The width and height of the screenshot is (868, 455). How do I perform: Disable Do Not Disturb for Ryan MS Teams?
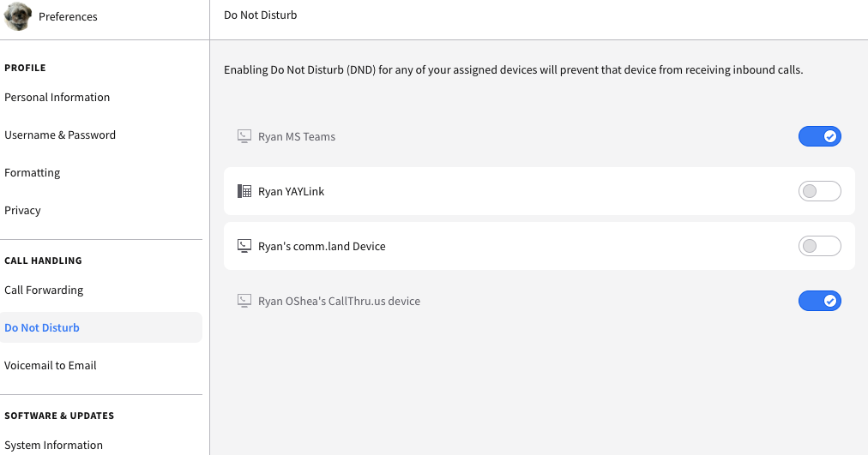click(819, 136)
